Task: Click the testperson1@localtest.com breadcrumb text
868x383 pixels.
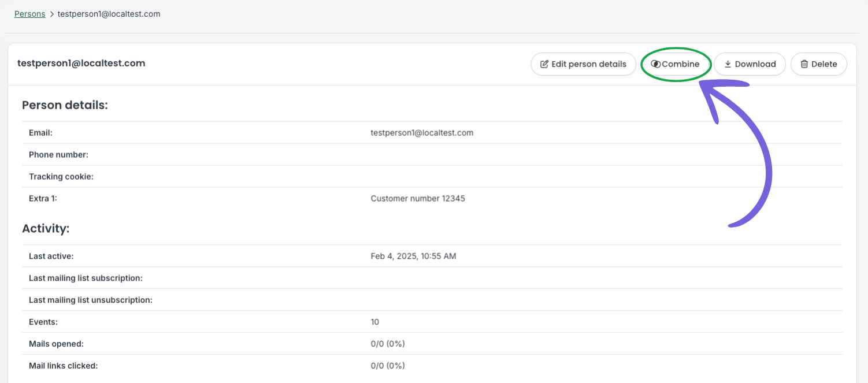Action: tap(109, 14)
